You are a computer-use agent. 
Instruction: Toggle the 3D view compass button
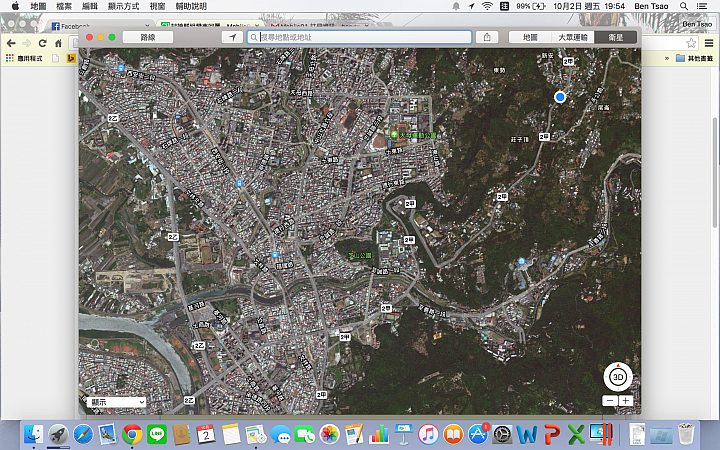tap(618, 377)
